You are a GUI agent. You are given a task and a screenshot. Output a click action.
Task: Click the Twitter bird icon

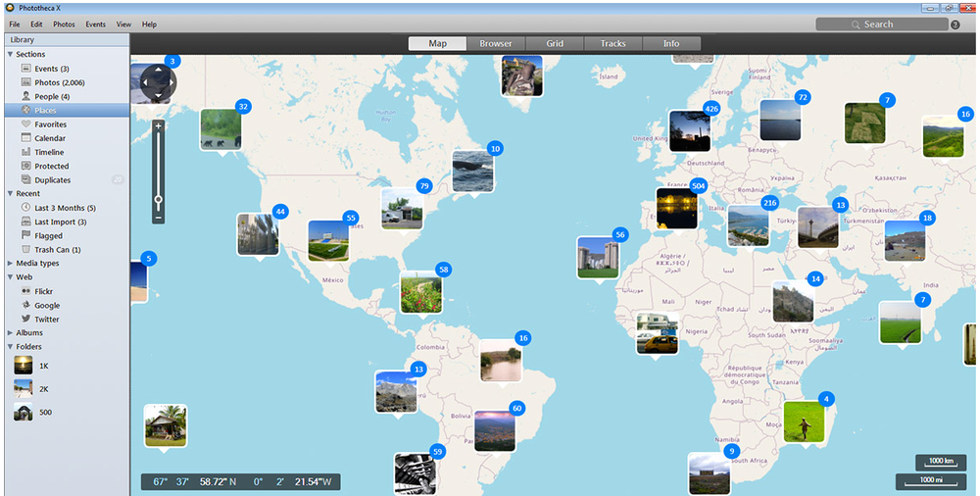pos(25,319)
